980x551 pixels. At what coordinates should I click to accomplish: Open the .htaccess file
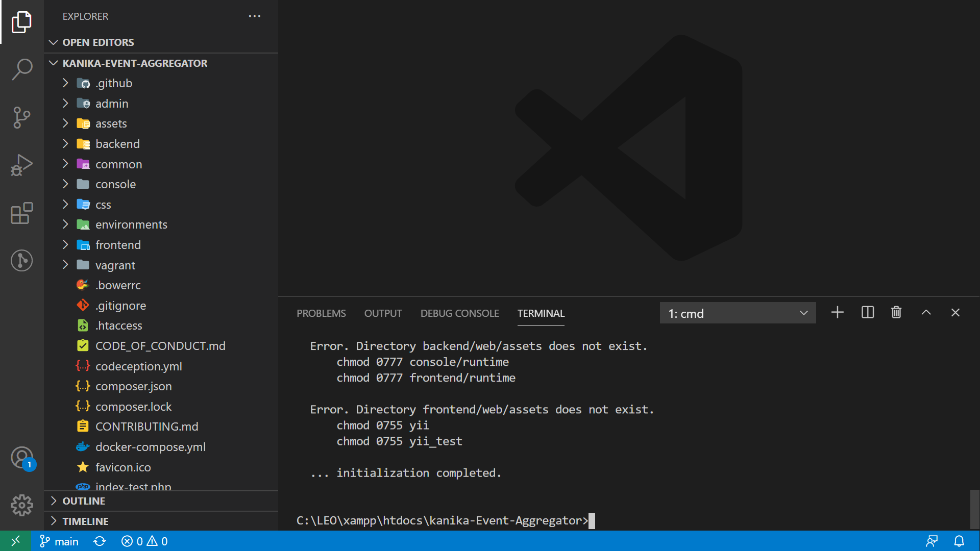tap(161, 325)
